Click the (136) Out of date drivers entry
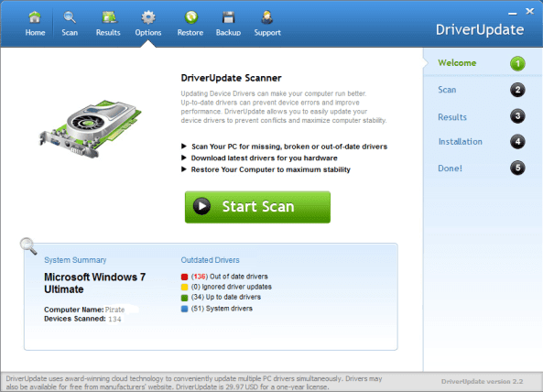This screenshot has height=392, width=543. tap(229, 277)
